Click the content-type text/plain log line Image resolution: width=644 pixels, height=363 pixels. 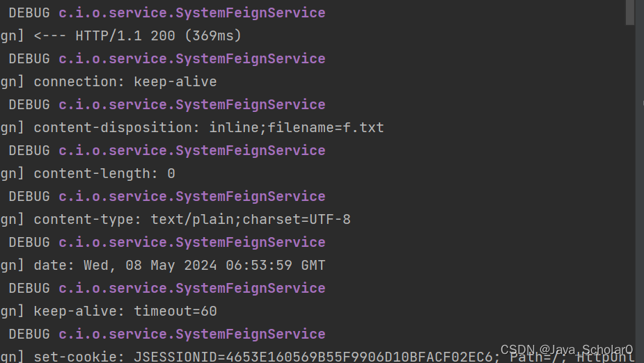click(x=175, y=220)
